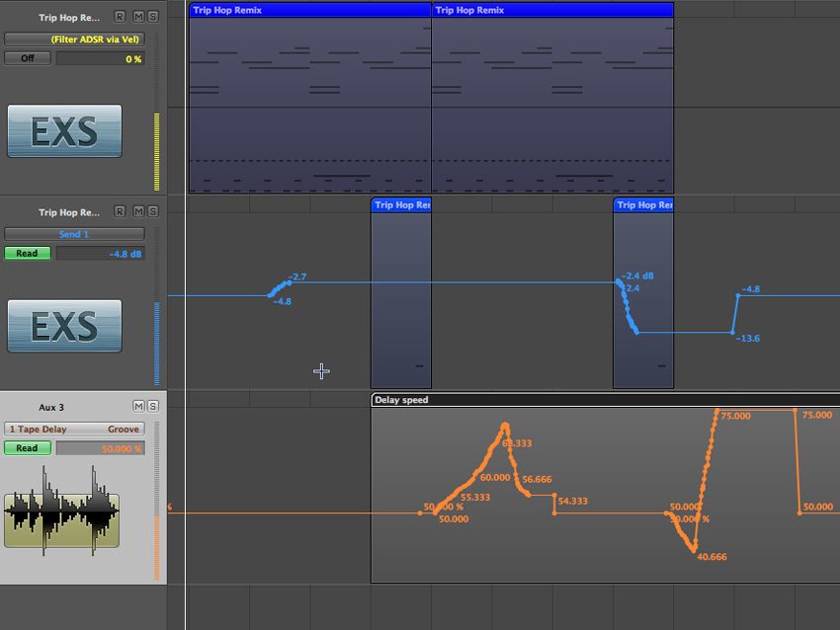Toggle the Off button near the 0% field
Screen dimensions: 840x630
(27, 57)
